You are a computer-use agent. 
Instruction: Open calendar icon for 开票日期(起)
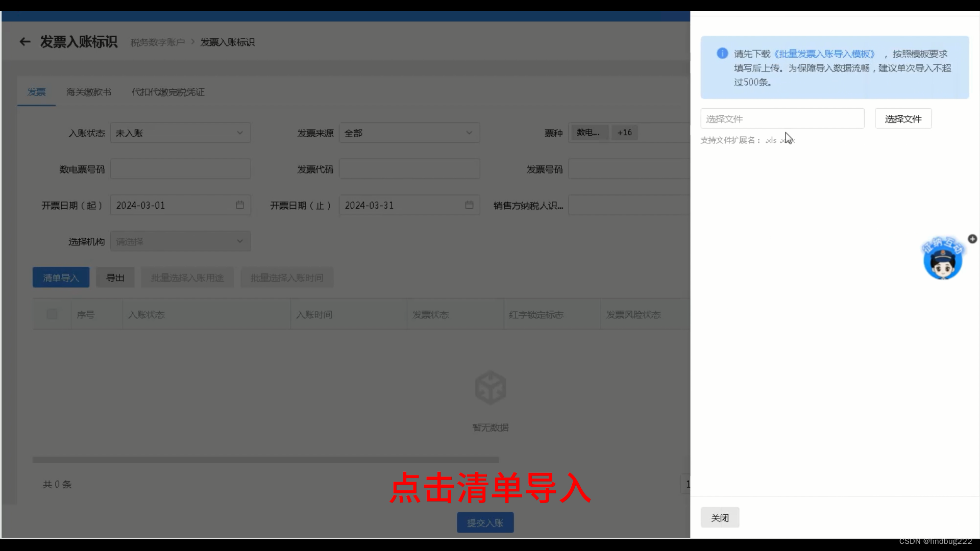(240, 205)
